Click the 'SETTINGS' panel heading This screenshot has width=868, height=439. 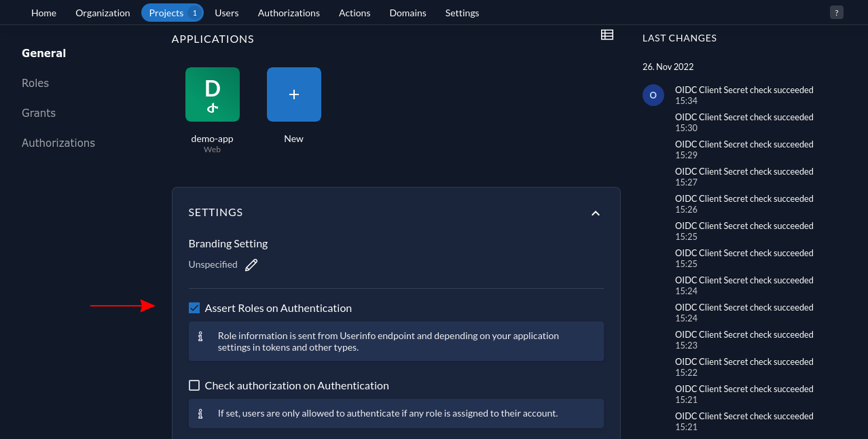click(216, 212)
